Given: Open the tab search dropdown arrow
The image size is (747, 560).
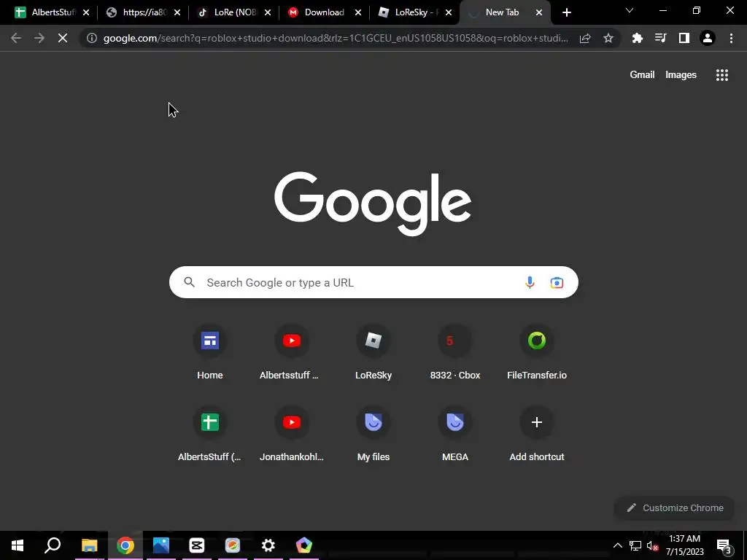Looking at the screenshot, I should (x=630, y=10).
